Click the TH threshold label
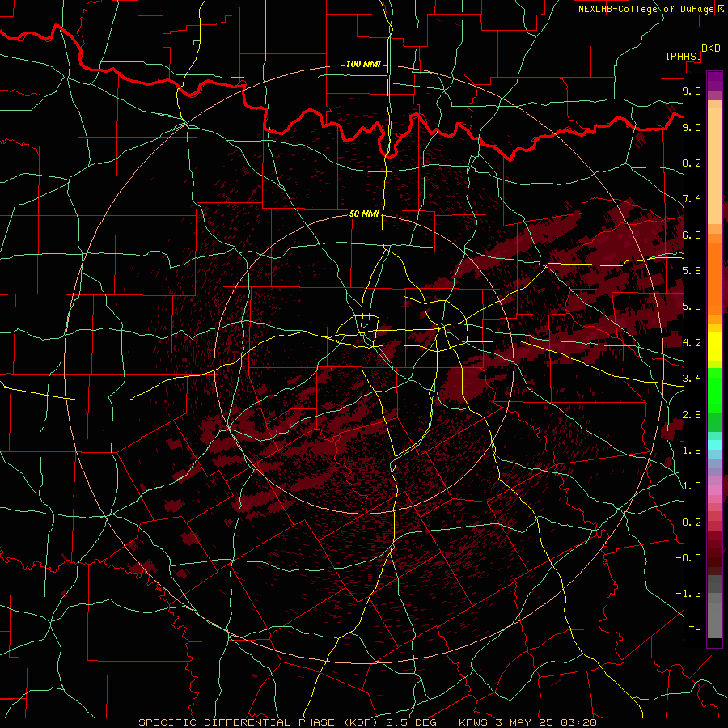 click(695, 630)
